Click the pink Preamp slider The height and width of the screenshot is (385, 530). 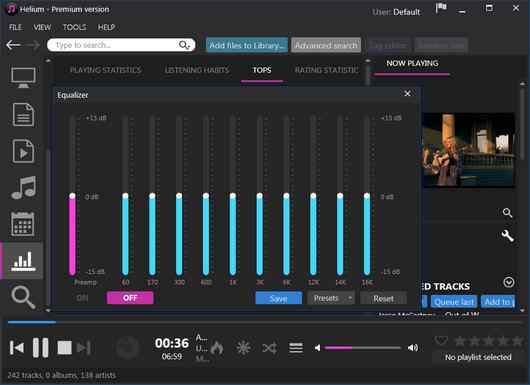point(72,195)
